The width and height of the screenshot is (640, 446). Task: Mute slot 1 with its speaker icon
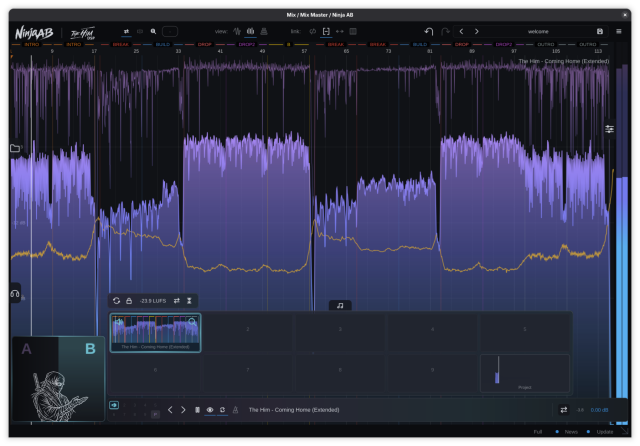tap(118, 322)
